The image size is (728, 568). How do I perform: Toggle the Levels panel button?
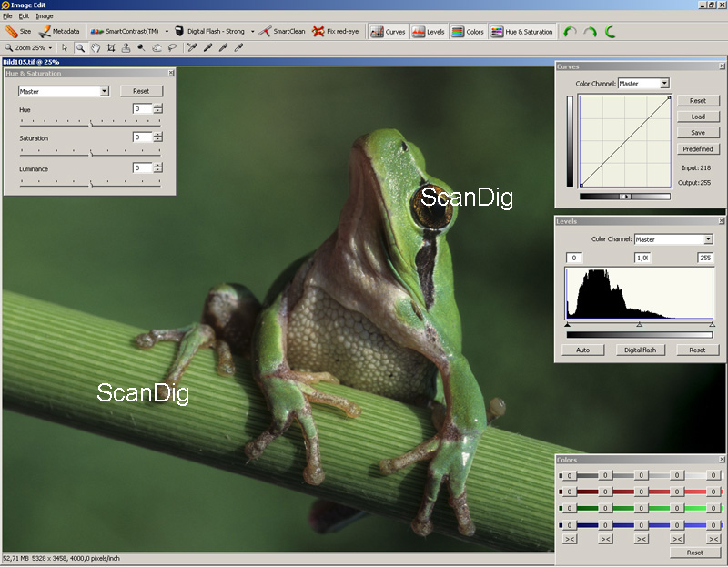pos(428,32)
